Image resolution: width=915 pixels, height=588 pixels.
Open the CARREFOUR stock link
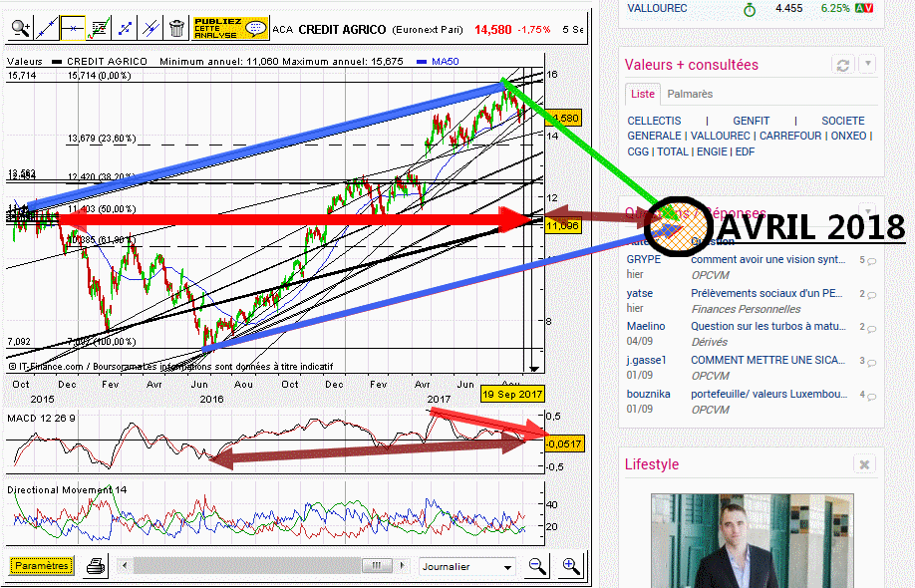[x=790, y=136]
